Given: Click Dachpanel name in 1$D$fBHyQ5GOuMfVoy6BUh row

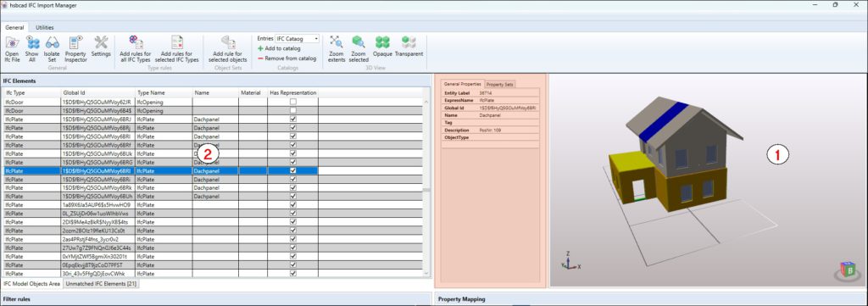Looking at the screenshot, I should (207, 197).
